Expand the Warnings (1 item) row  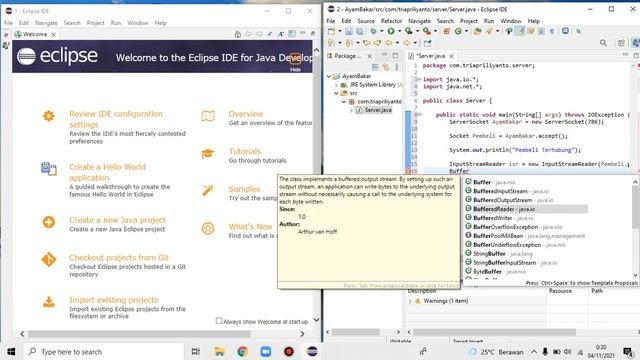pos(410,301)
